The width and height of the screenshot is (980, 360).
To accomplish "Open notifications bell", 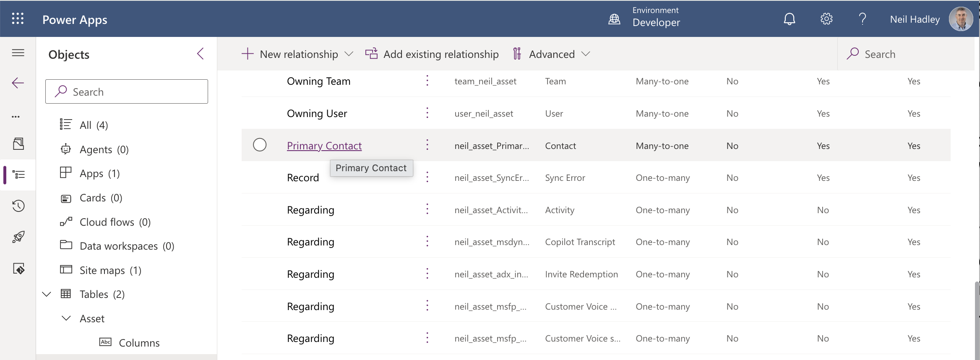I will coord(789,19).
